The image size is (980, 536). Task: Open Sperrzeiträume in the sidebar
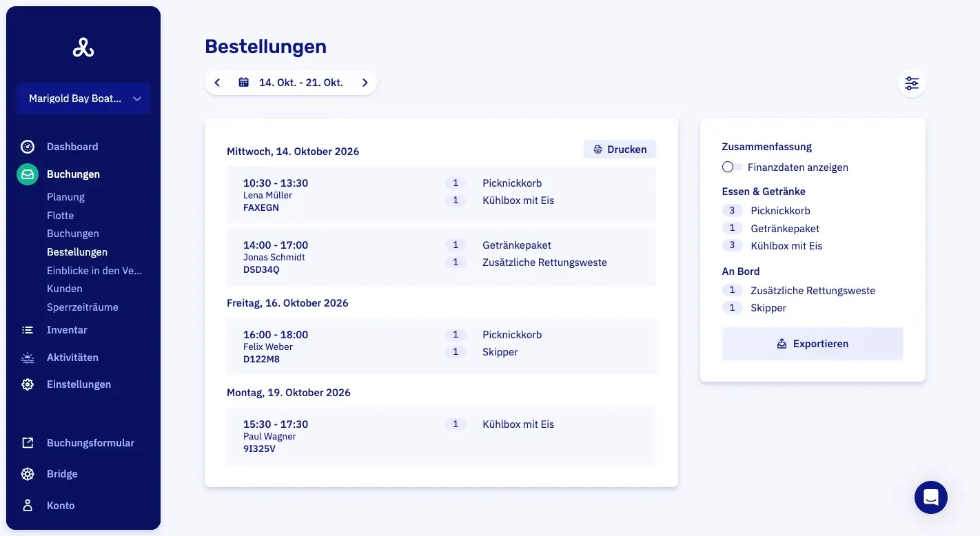[83, 307]
